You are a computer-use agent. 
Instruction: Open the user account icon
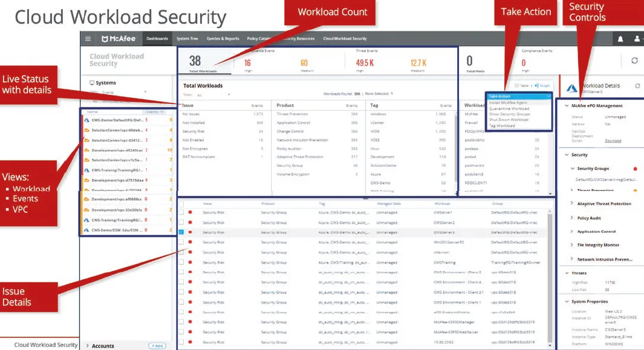637,39
